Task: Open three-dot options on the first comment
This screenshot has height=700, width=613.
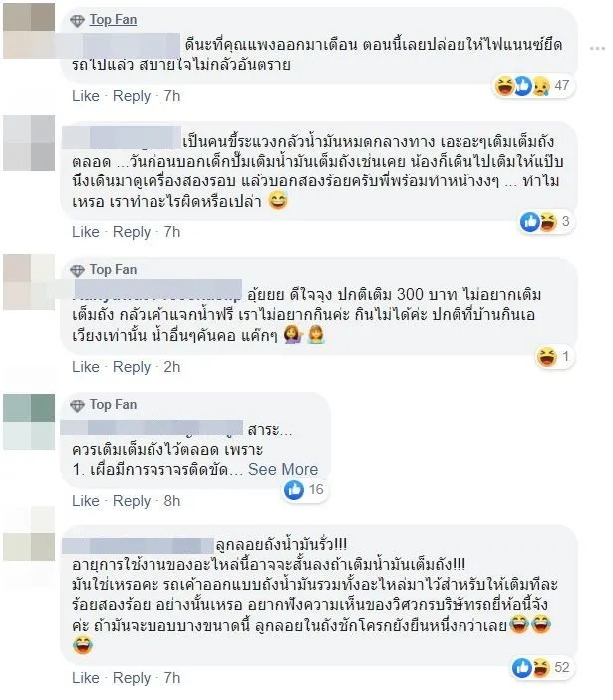Action: (x=597, y=48)
